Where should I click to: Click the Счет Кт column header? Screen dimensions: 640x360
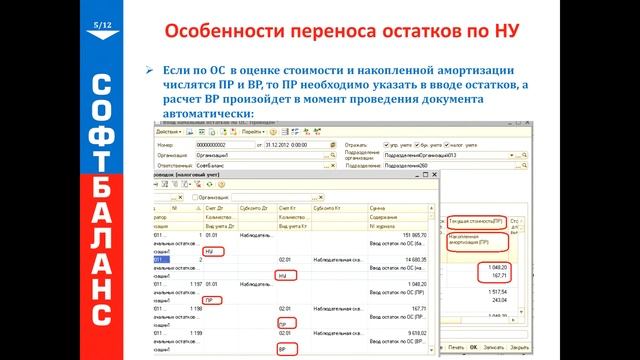tap(294, 208)
